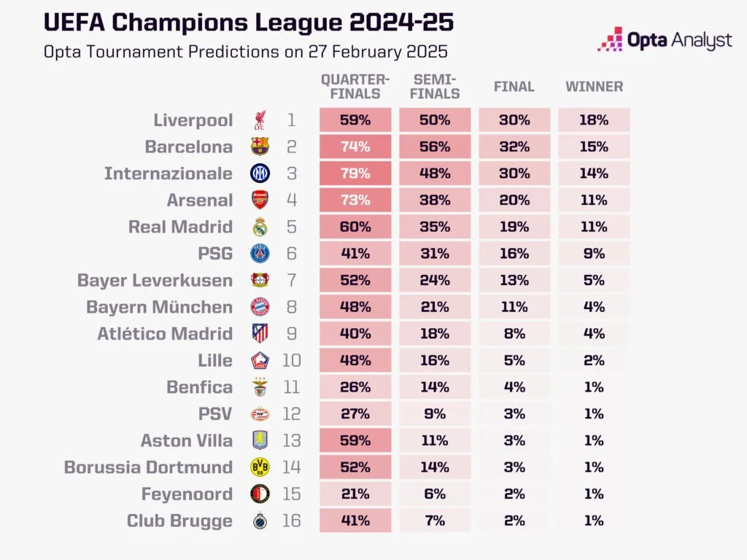Click the Arsenal club badge
Viewport: 747px width, 560px height.
[260, 201]
